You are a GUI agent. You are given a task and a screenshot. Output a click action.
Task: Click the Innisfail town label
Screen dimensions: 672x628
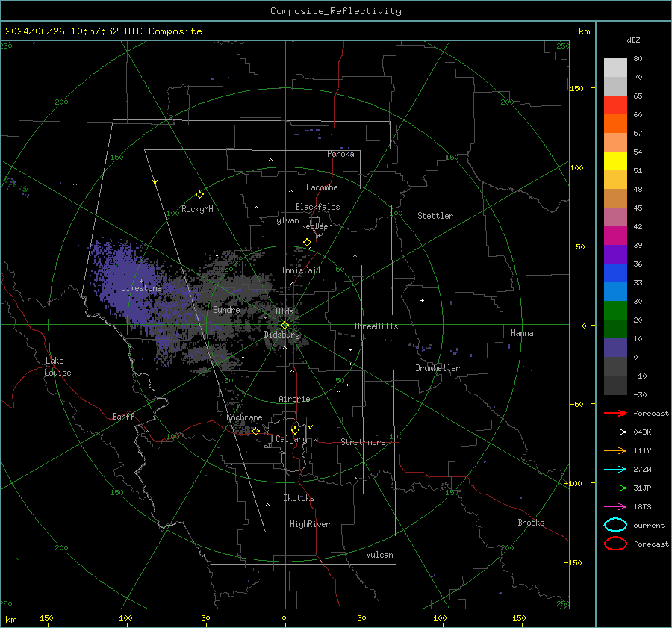click(x=301, y=270)
